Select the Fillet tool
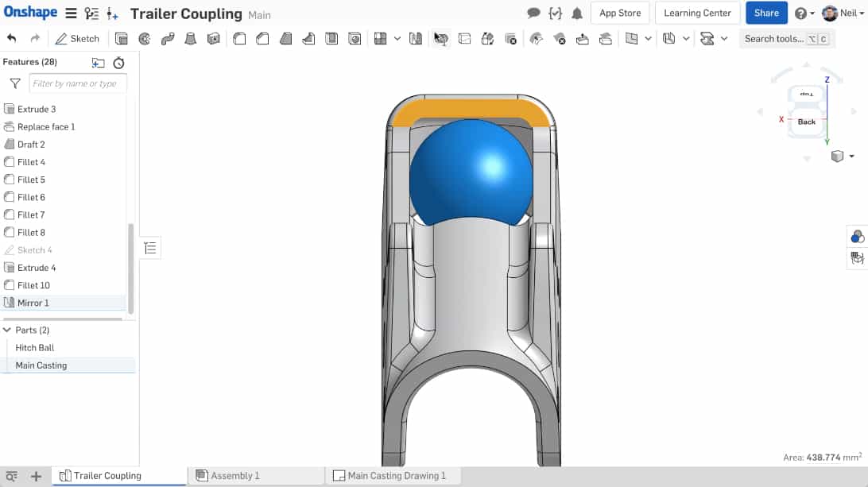Image resolution: width=868 pixels, height=487 pixels. [239, 39]
